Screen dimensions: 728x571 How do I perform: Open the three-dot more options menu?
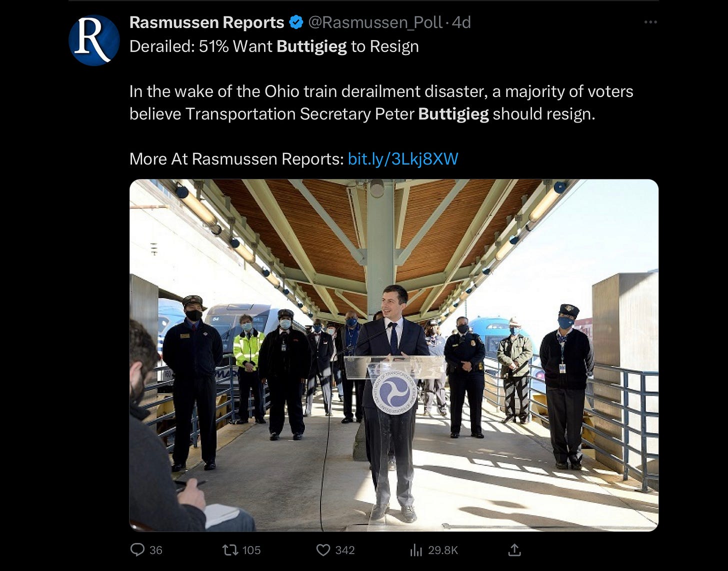650,22
